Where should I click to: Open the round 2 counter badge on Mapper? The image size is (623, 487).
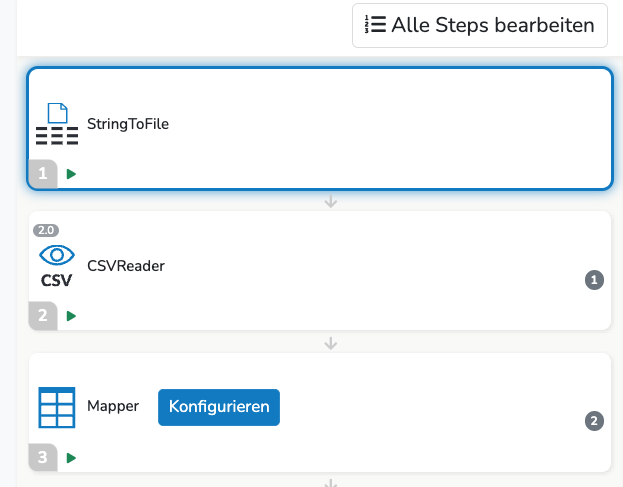(594, 421)
